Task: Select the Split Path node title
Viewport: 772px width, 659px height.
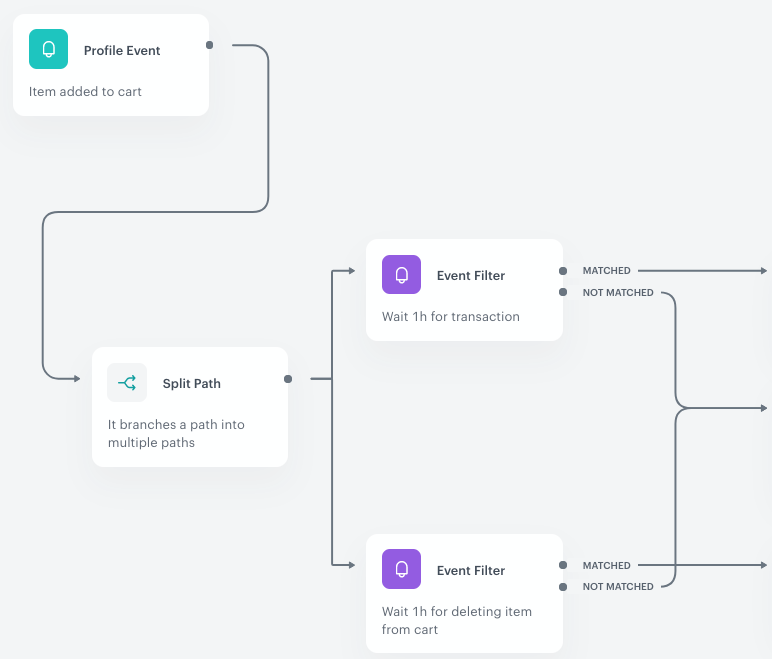Action: (192, 384)
